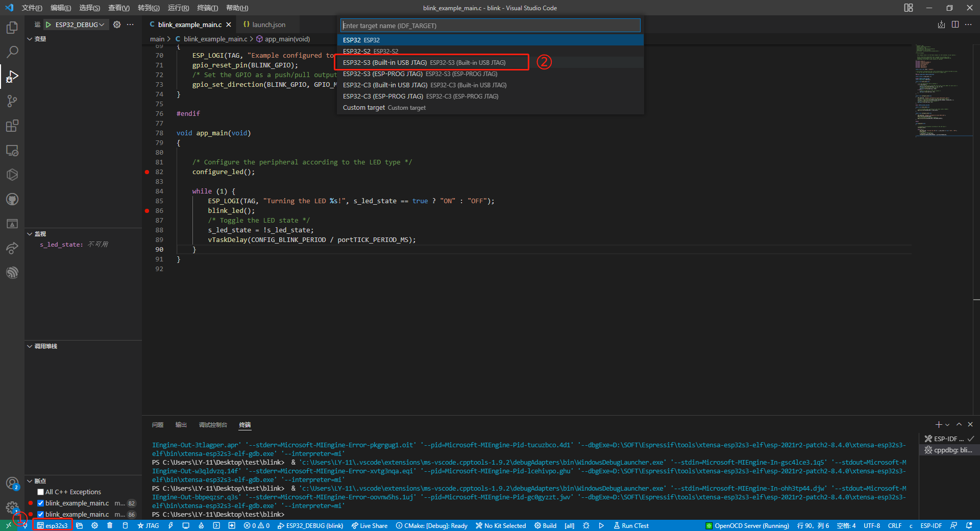Open the Search view in activity bar
Image resolution: width=980 pixels, height=531 pixels.
[x=12, y=52]
